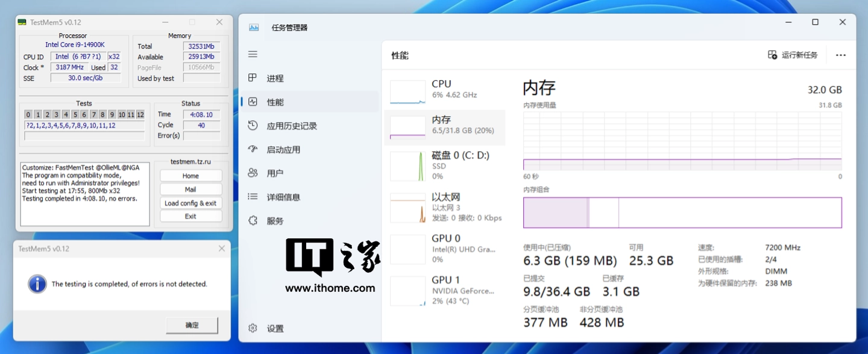This screenshot has width=868, height=354.
Task: Select Disk 0 (C: D:) entry
Action: pos(444,165)
